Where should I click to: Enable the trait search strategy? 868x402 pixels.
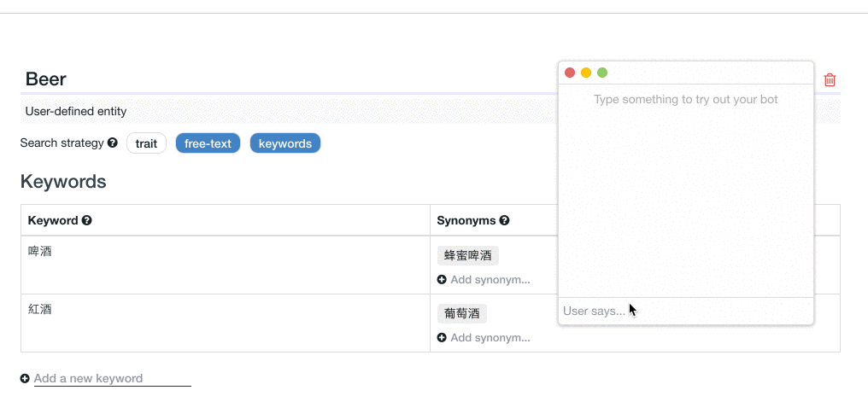(x=146, y=143)
